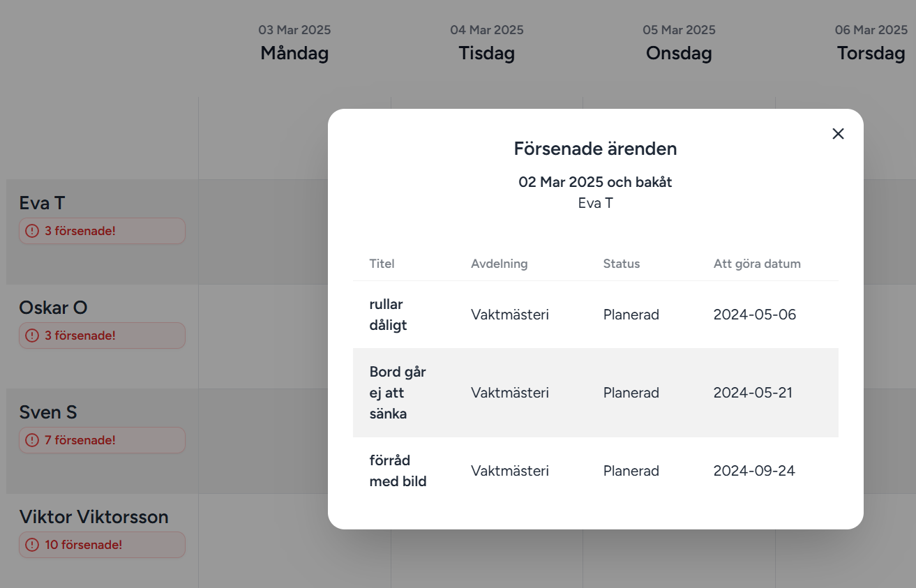Show Viktor Viktorsson's 10 försenade items
Image resolution: width=916 pixels, height=588 pixels.
tap(102, 545)
